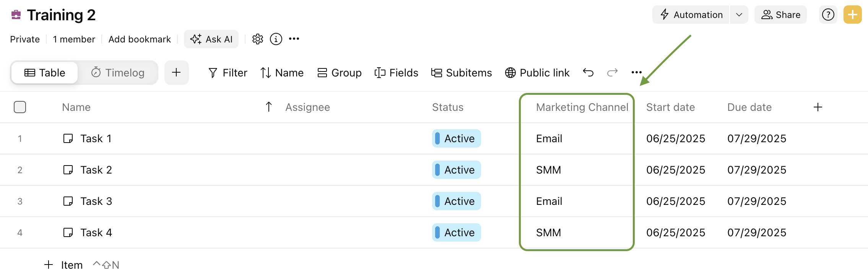
Task: Click the info circle icon
Action: click(x=276, y=39)
